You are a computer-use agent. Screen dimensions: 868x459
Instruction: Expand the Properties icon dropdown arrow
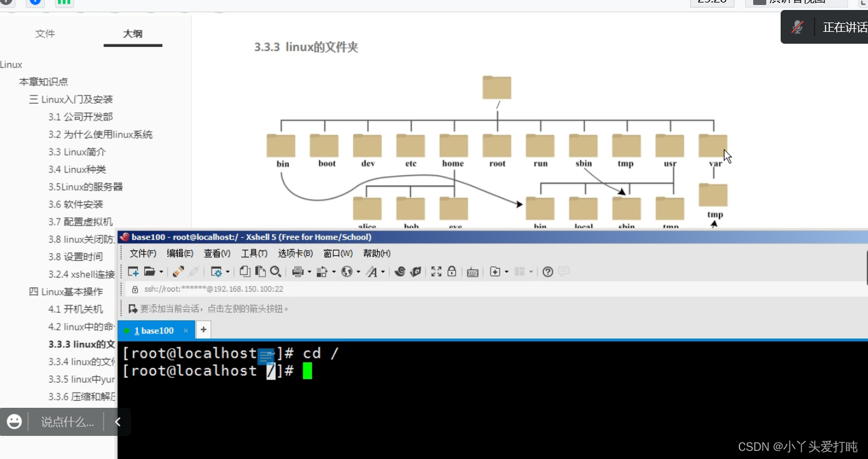(227, 272)
